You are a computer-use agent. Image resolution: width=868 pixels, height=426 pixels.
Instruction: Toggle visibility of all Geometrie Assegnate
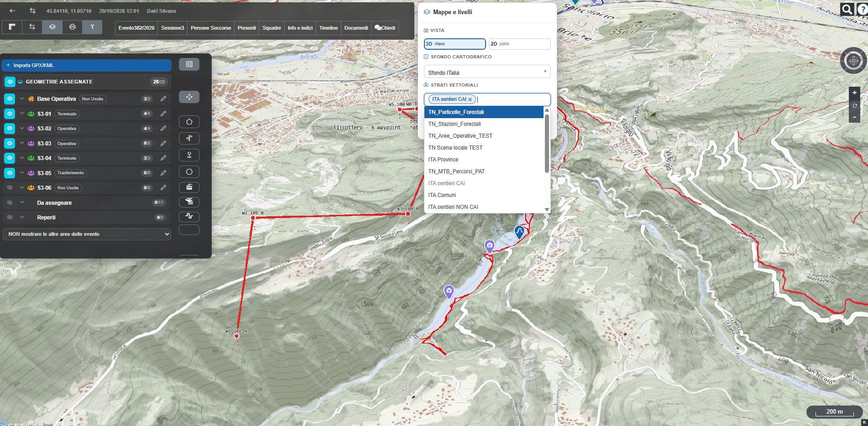tap(10, 82)
